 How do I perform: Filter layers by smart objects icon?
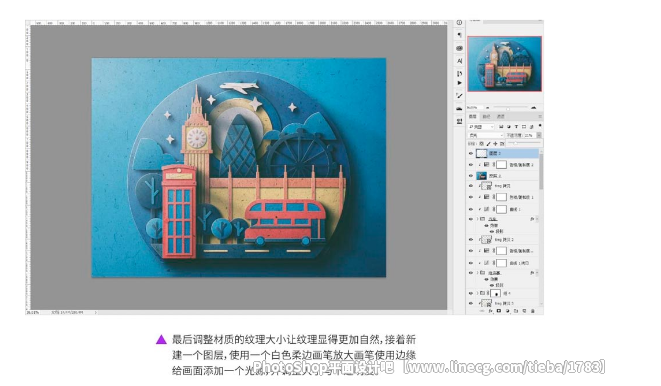532,126
